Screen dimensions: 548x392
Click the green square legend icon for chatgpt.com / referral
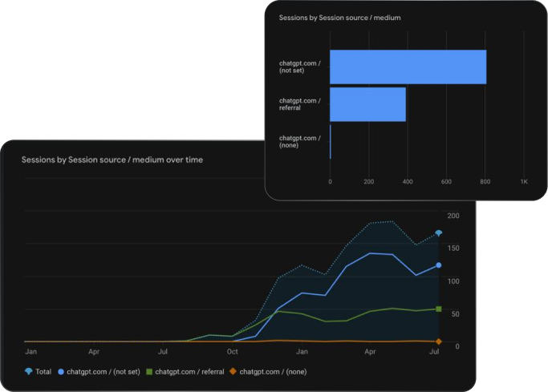tap(149, 372)
